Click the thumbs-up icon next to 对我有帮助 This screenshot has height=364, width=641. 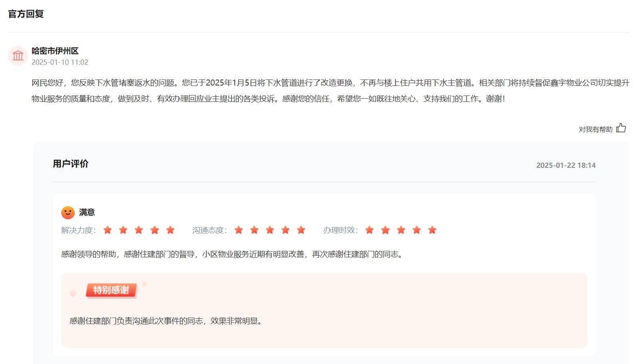click(x=621, y=128)
